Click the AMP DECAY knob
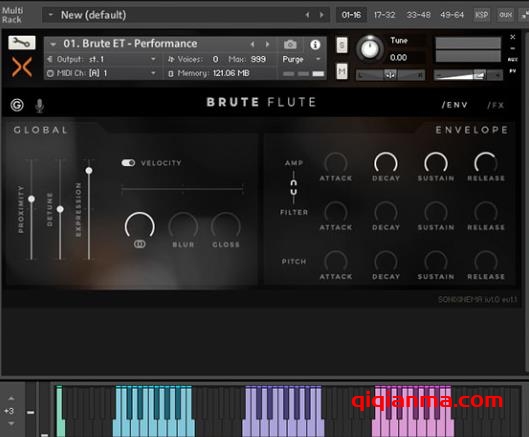This screenshot has height=437, width=529. pyautogui.click(x=386, y=163)
